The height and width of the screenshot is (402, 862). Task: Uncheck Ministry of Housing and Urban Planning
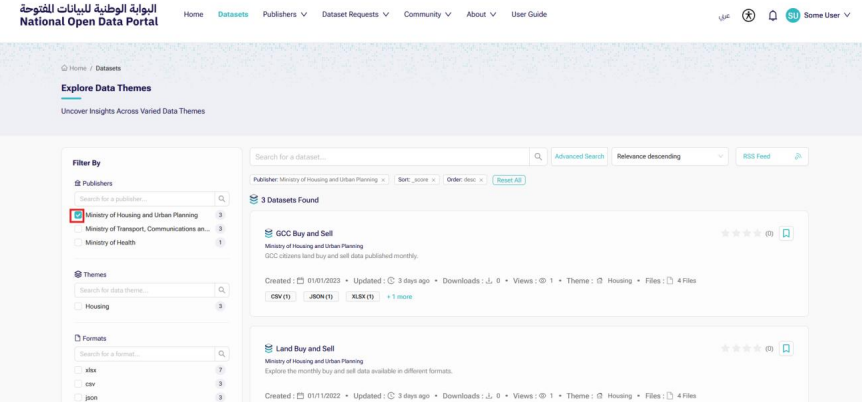(78, 215)
